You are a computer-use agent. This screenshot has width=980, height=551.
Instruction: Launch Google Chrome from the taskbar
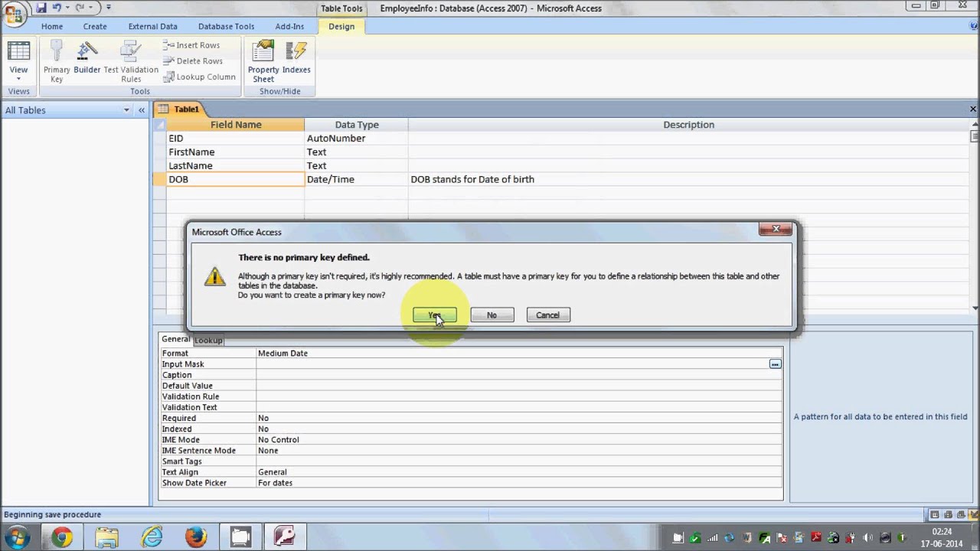62,537
